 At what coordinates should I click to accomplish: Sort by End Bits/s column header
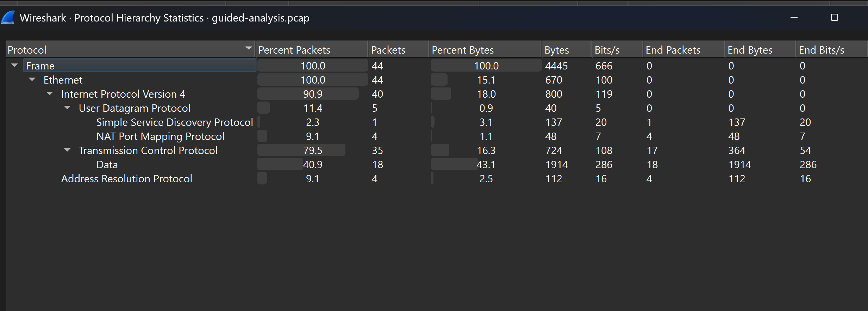[x=832, y=50]
